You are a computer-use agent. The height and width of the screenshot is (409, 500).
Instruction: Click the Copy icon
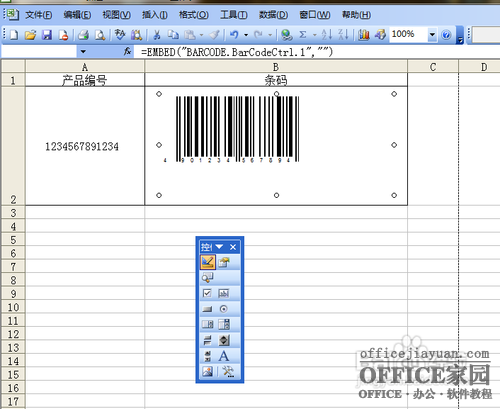(x=173, y=35)
